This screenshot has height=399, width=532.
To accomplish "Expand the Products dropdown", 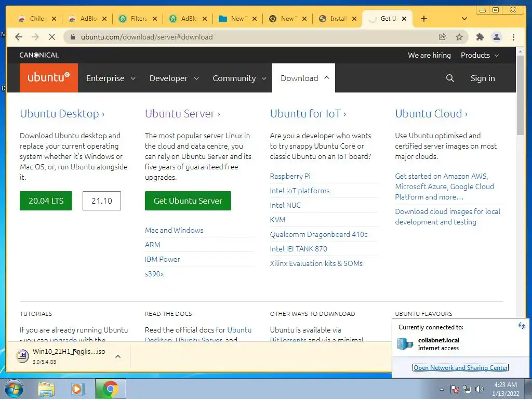I will click(x=480, y=55).
